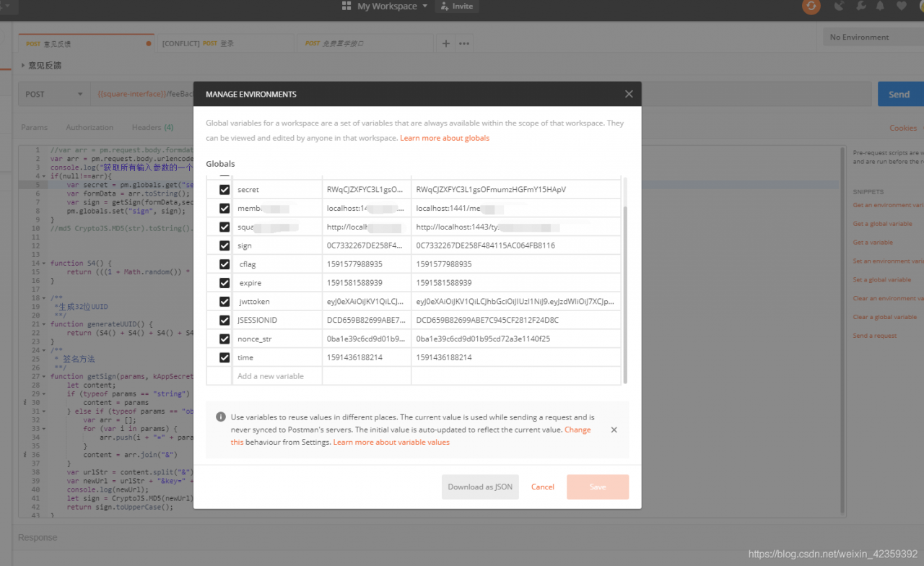Click the Change this settings link
Screen dimensions: 924x566
(577, 430)
